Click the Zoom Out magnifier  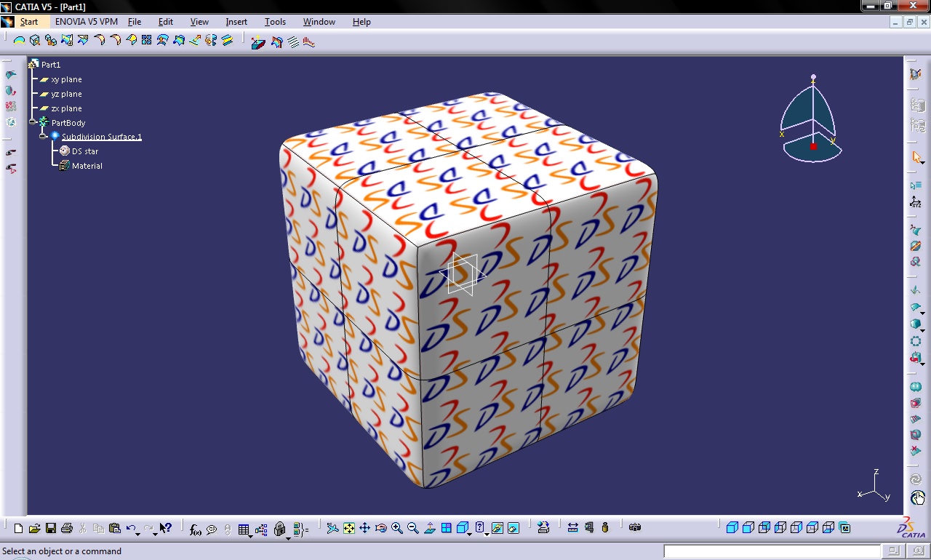(413, 529)
